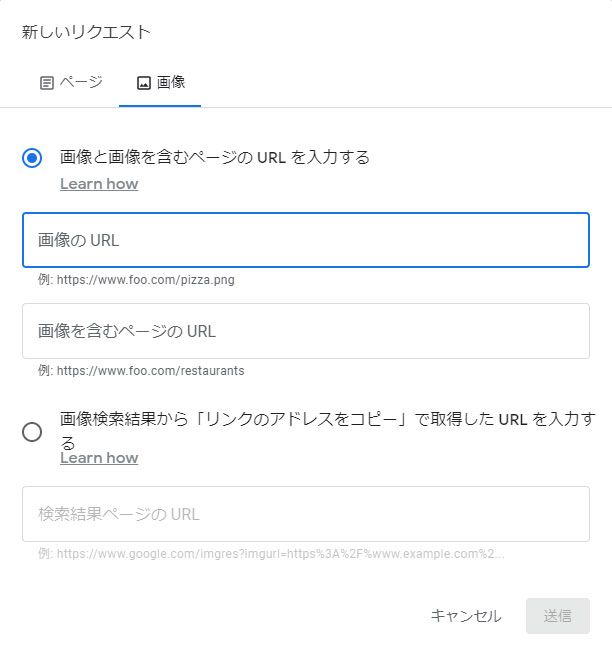This screenshot has width=612, height=649.
Task: Click the 送信 submit button
Action: pyautogui.click(x=557, y=616)
